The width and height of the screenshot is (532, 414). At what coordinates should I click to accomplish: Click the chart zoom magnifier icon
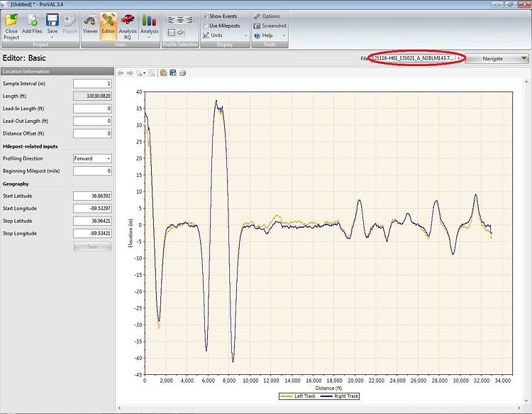(139, 73)
